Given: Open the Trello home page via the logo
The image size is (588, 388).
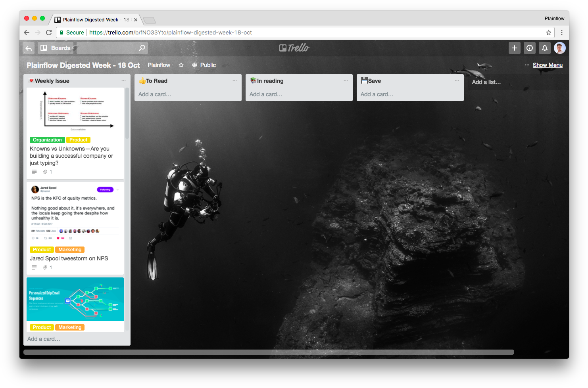Looking at the screenshot, I should click(294, 48).
